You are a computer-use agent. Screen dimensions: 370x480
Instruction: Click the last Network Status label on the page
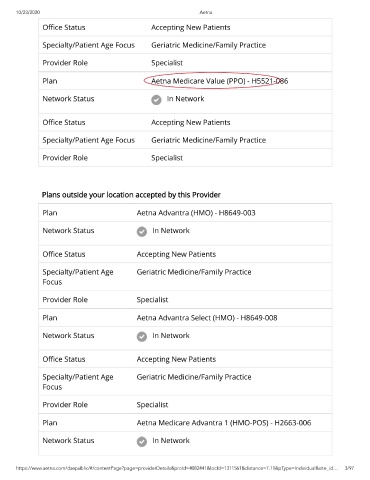pos(68,440)
